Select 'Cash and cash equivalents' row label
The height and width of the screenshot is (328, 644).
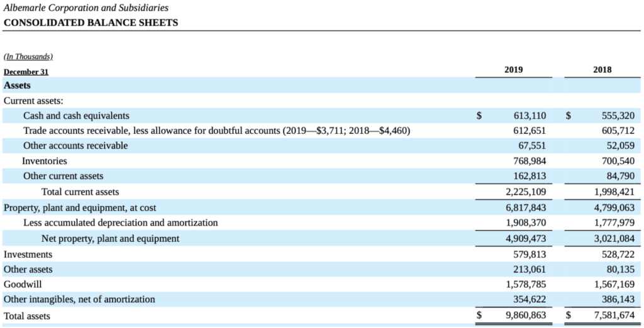point(76,116)
